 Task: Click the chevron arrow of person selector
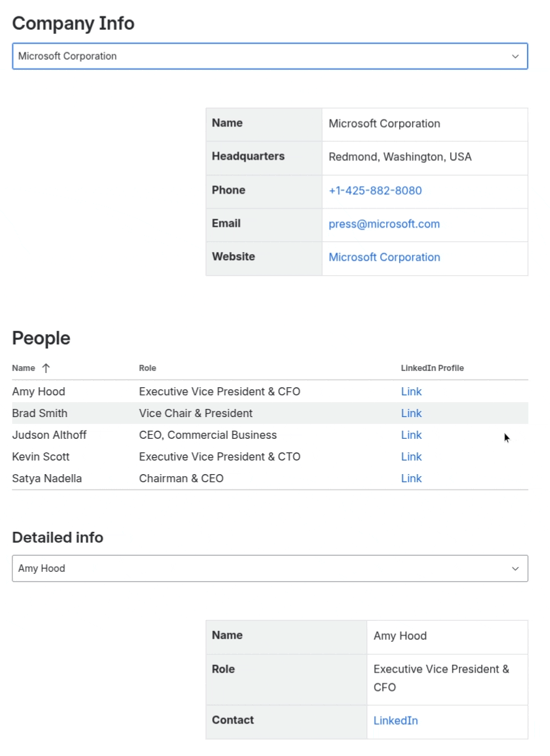[x=515, y=569]
